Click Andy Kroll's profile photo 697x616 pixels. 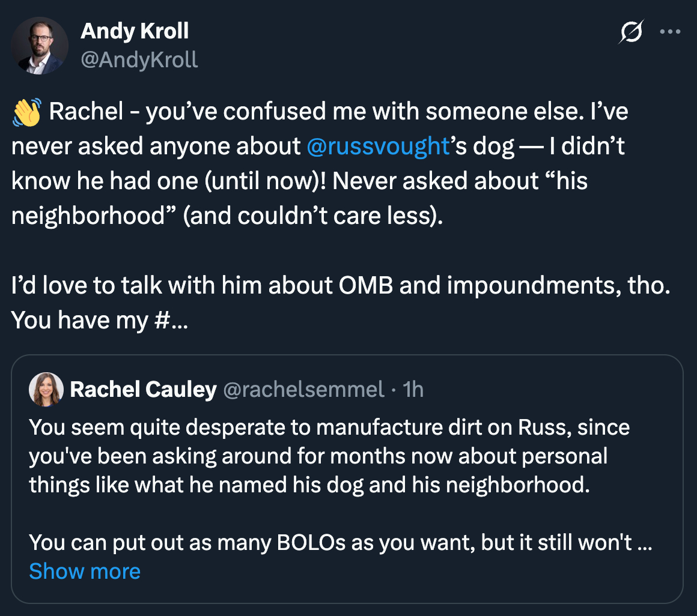tap(40, 46)
